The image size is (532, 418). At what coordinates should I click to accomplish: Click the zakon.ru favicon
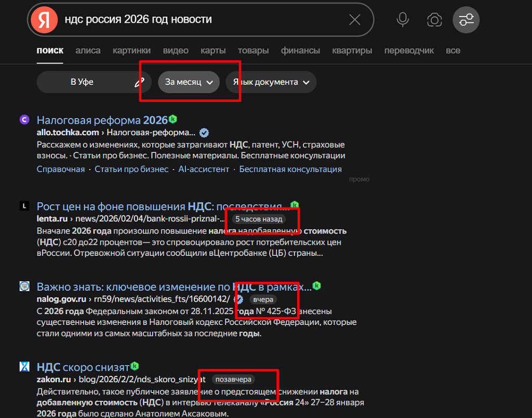click(x=24, y=367)
